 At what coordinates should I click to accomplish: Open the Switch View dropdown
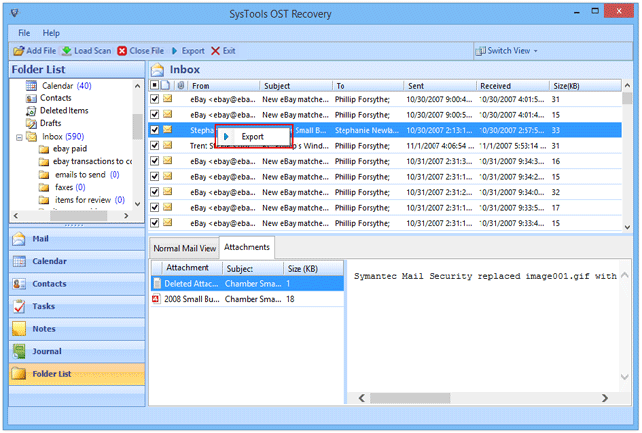506,51
